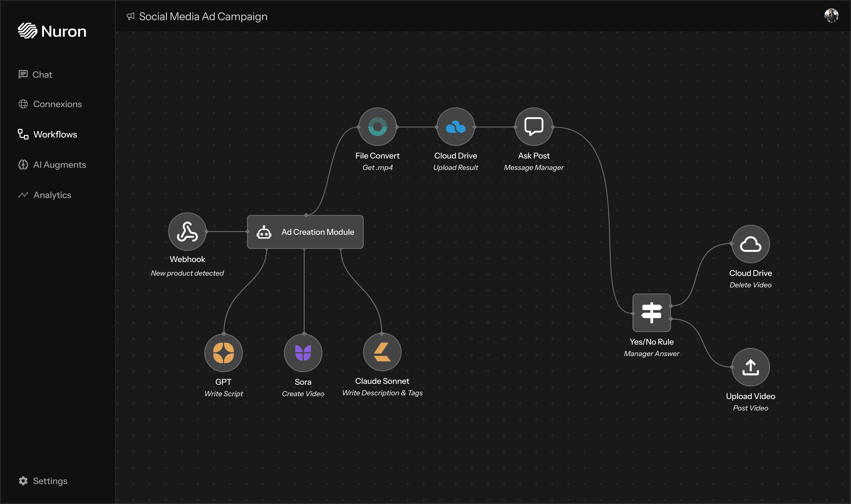Open the Yes/No Rule decision node
Image resolution: width=851 pixels, height=504 pixels.
(x=651, y=312)
